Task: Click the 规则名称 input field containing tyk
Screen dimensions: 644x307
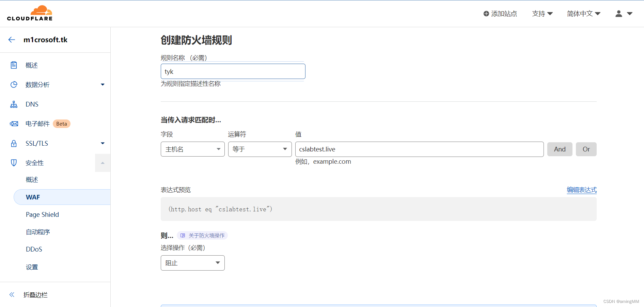Action: [233, 71]
